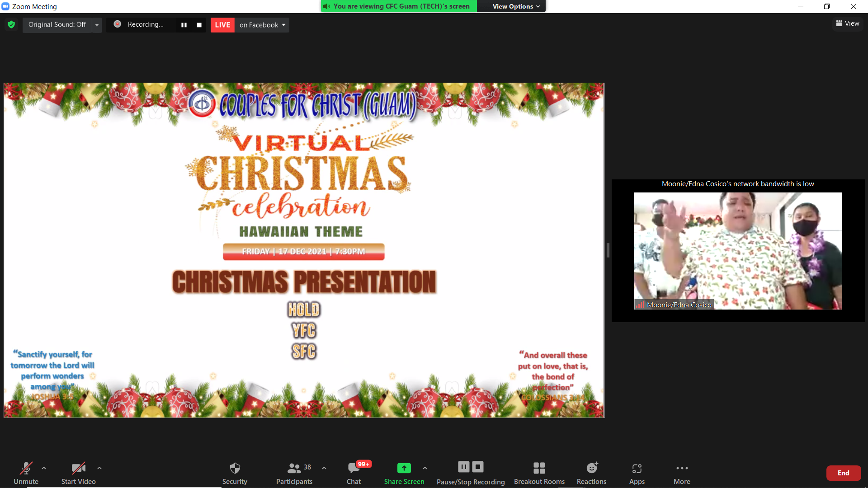The width and height of the screenshot is (868, 488).
Task: Click the red End meeting button
Action: click(x=843, y=473)
